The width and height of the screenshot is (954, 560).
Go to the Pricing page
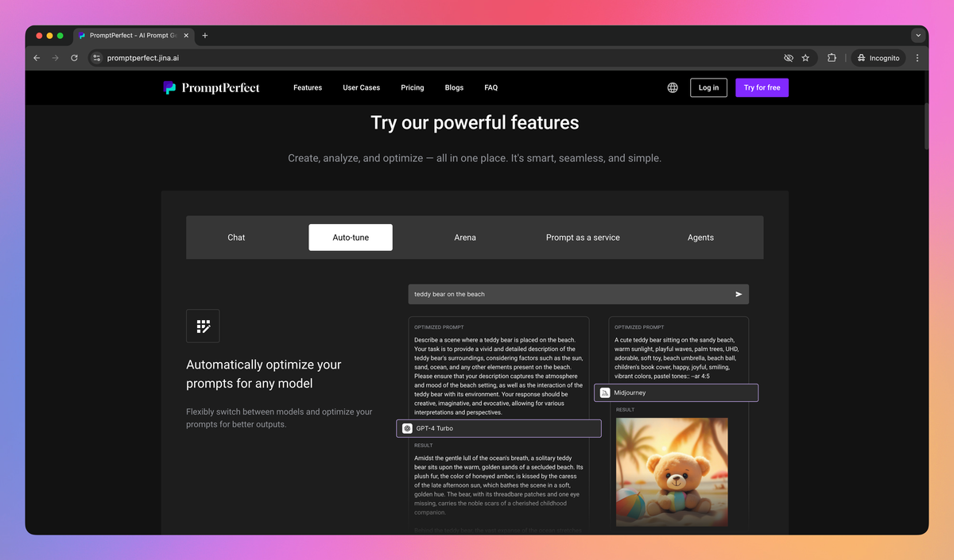[413, 87]
